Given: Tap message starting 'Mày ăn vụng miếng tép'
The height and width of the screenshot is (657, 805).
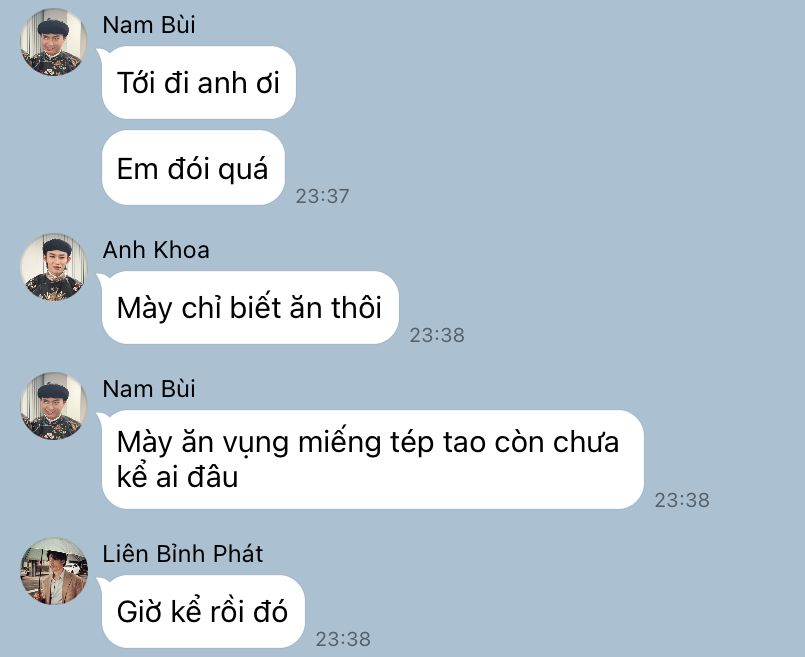Looking at the screenshot, I should [373, 459].
